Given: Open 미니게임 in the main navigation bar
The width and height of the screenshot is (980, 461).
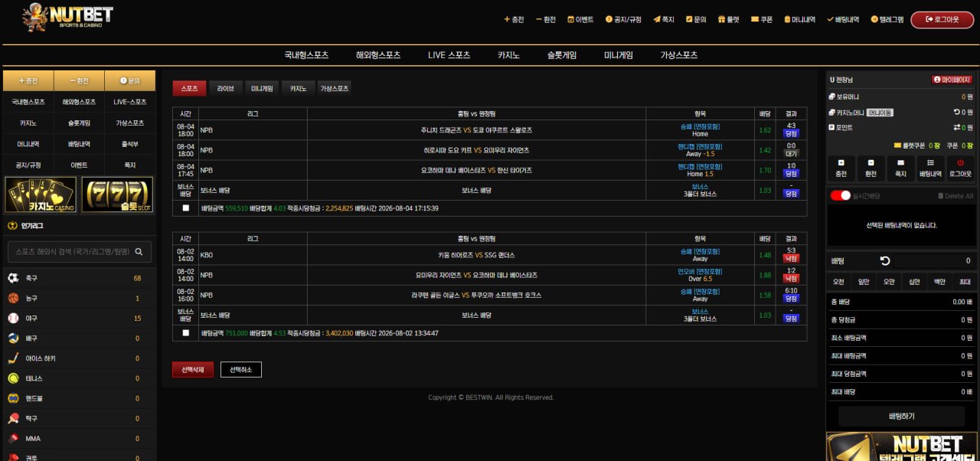Looking at the screenshot, I should click(619, 55).
